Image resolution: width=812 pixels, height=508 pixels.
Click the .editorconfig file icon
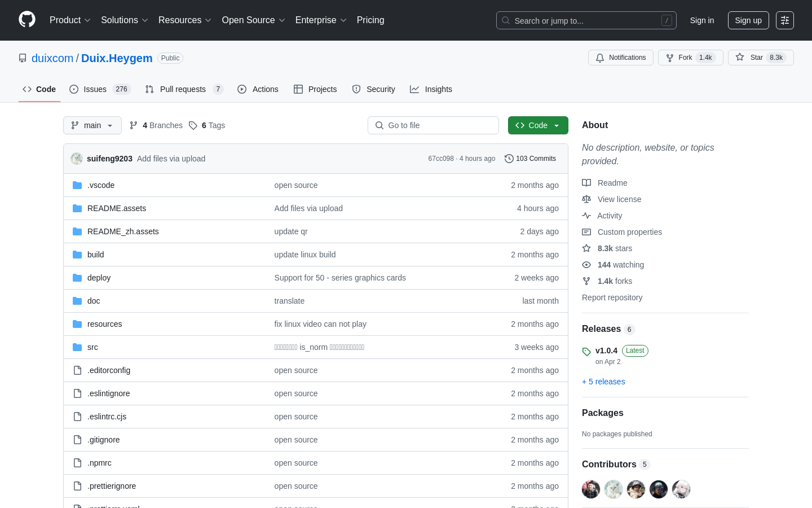point(77,370)
